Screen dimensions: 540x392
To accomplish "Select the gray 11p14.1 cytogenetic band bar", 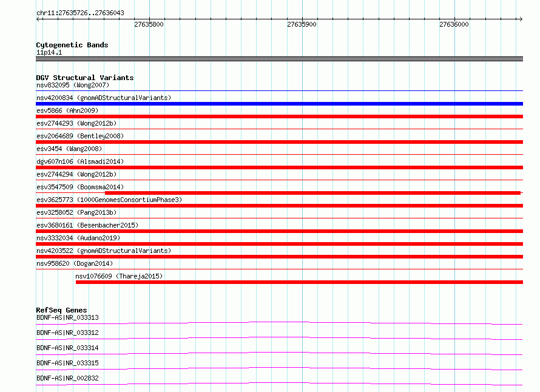I will 279,59.
